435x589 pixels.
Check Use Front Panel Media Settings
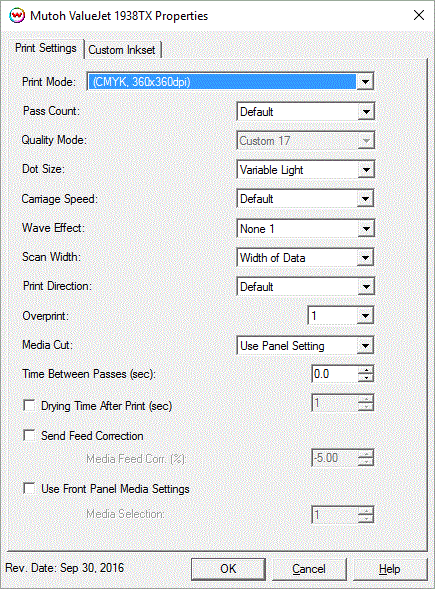click(x=29, y=488)
